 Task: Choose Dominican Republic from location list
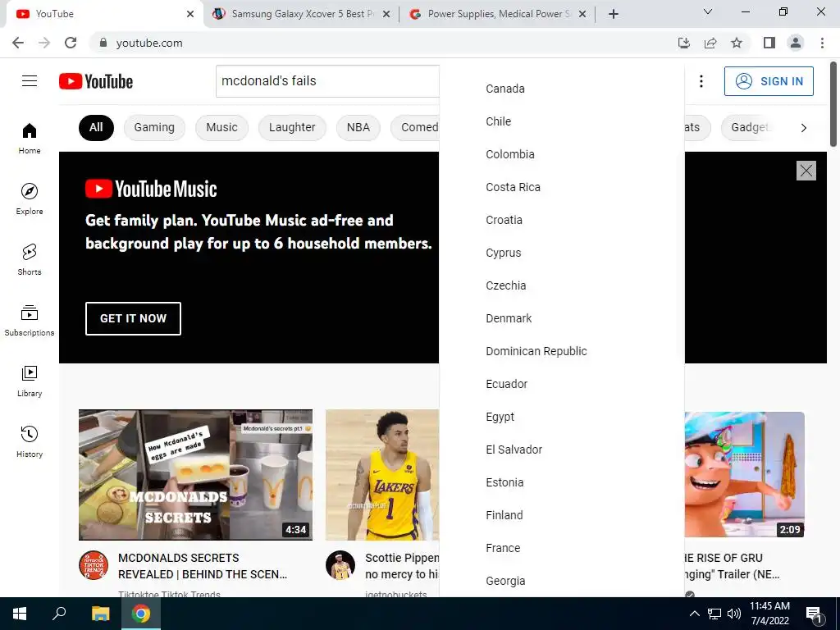click(x=562, y=351)
